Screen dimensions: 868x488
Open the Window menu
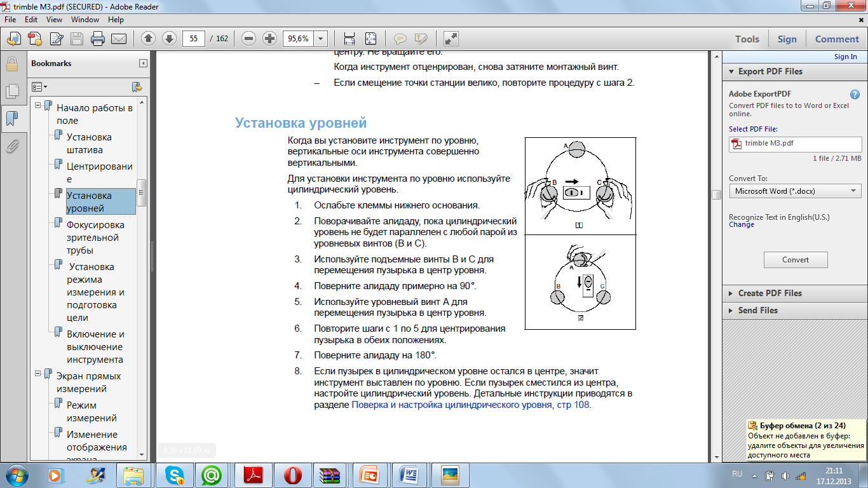[85, 20]
